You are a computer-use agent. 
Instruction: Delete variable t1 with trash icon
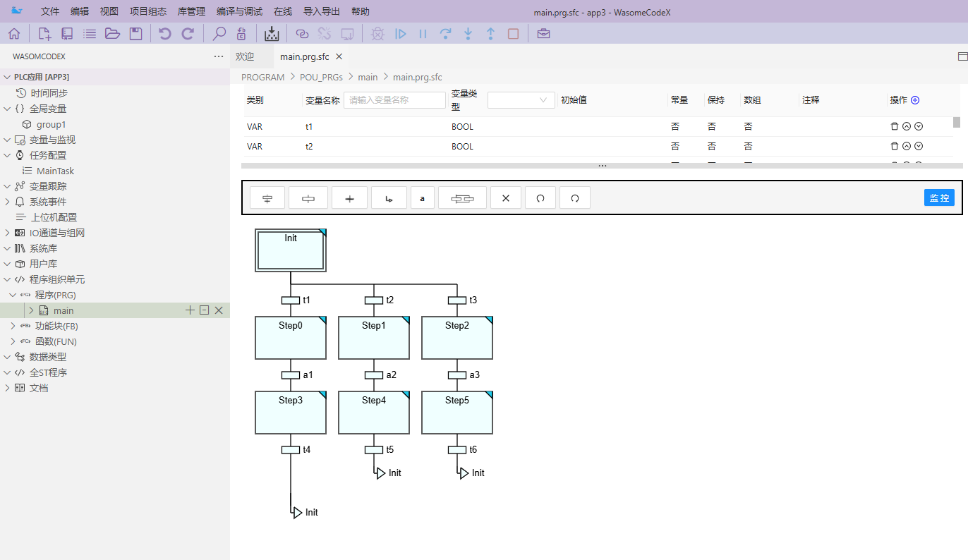pos(895,127)
